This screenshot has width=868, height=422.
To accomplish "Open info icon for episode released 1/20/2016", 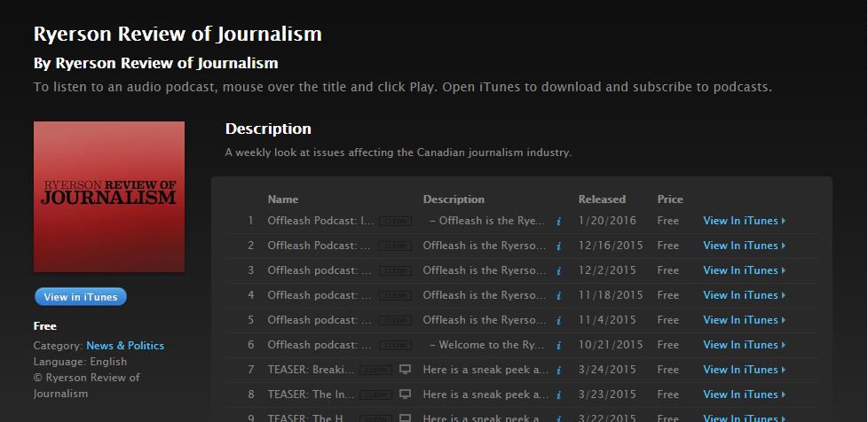I will [558, 222].
